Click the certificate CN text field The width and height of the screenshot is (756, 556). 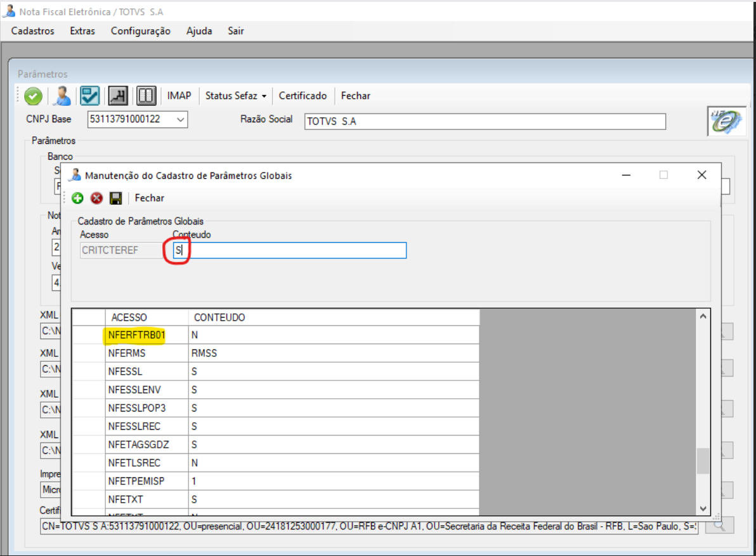[x=369, y=526]
